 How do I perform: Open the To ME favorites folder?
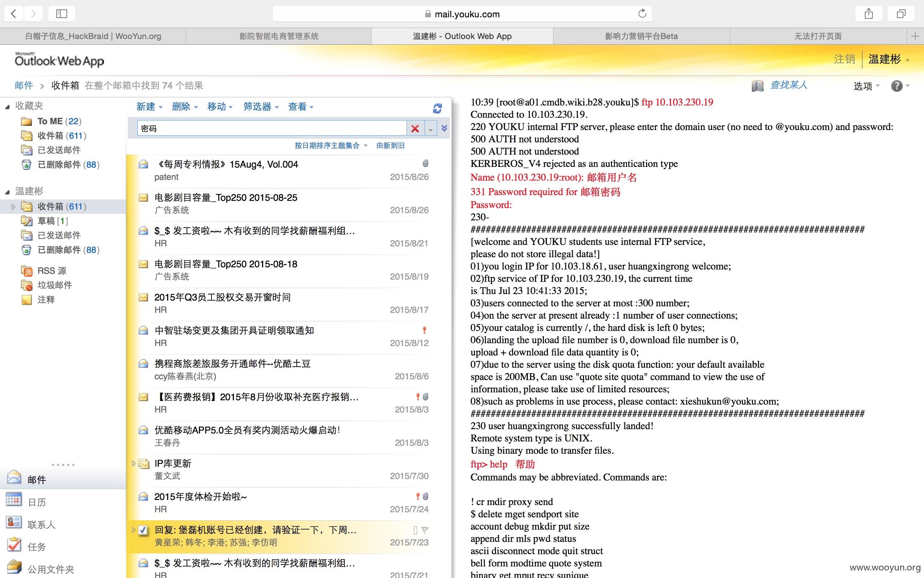(59, 121)
